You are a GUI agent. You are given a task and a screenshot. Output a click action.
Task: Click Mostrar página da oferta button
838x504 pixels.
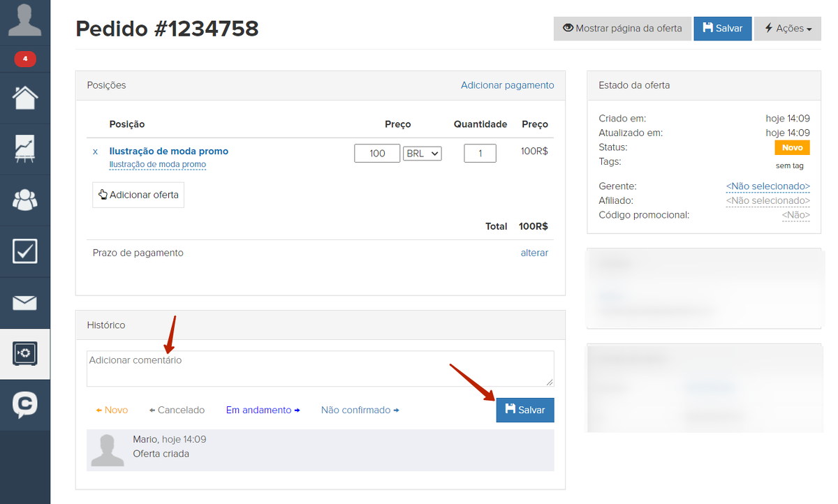pos(622,29)
